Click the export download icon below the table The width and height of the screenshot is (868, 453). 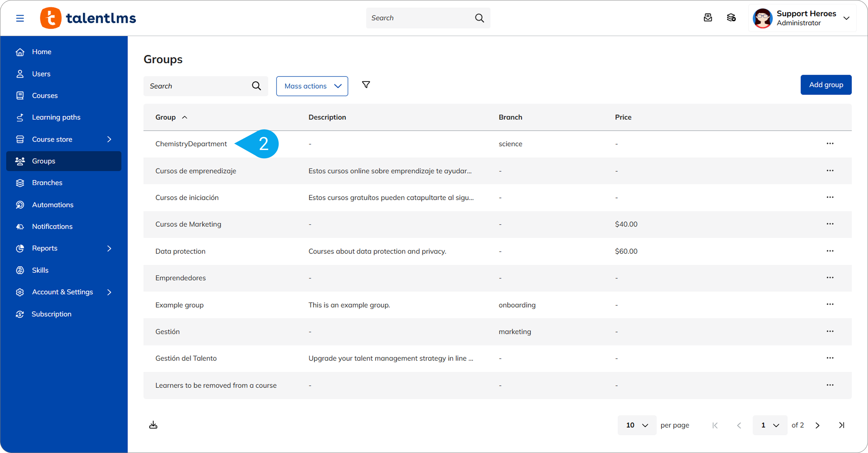coord(153,425)
